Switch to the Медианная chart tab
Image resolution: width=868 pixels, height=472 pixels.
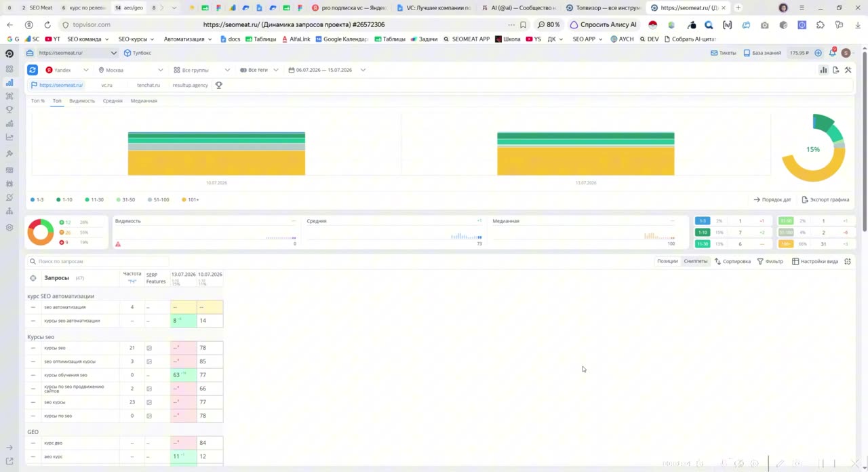point(144,101)
